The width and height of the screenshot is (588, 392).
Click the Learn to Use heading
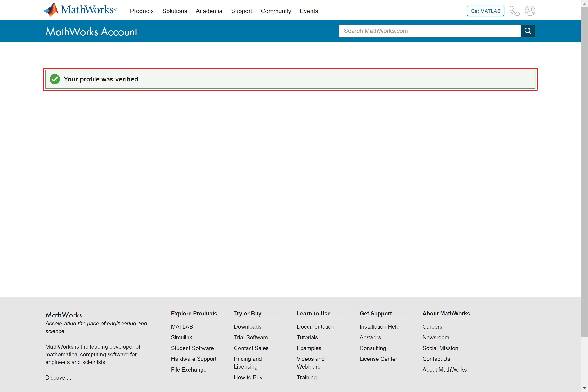coord(314,314)
